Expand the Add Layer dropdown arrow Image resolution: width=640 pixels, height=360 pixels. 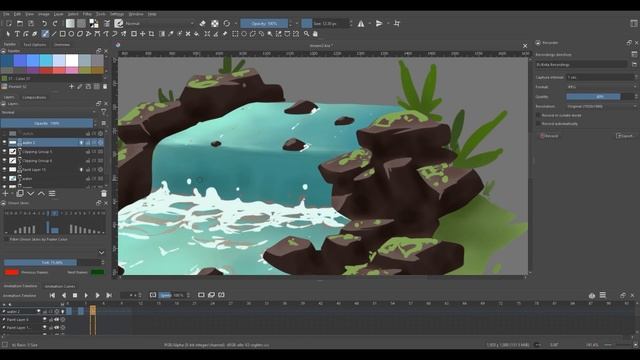click(x=12, y=194)
